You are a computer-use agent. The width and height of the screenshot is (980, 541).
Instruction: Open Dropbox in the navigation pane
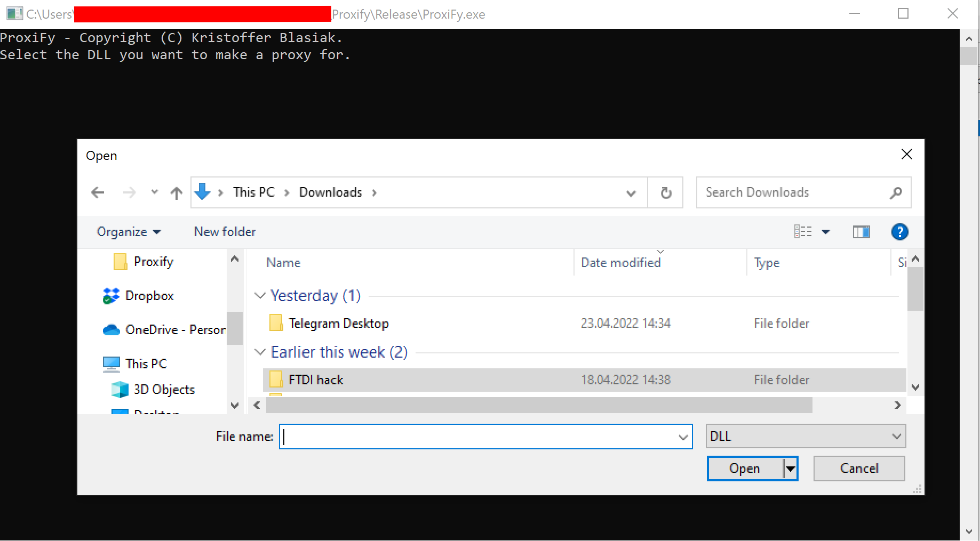pos(149,296)
